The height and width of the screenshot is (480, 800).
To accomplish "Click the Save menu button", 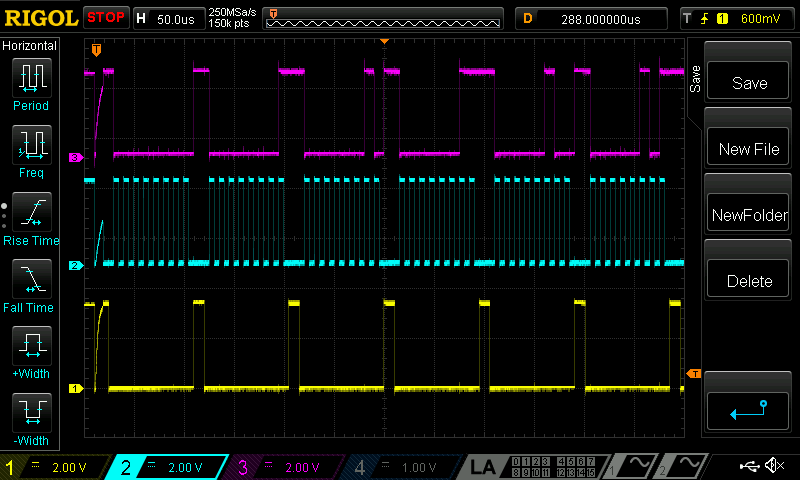I will [x=748, y=82].
